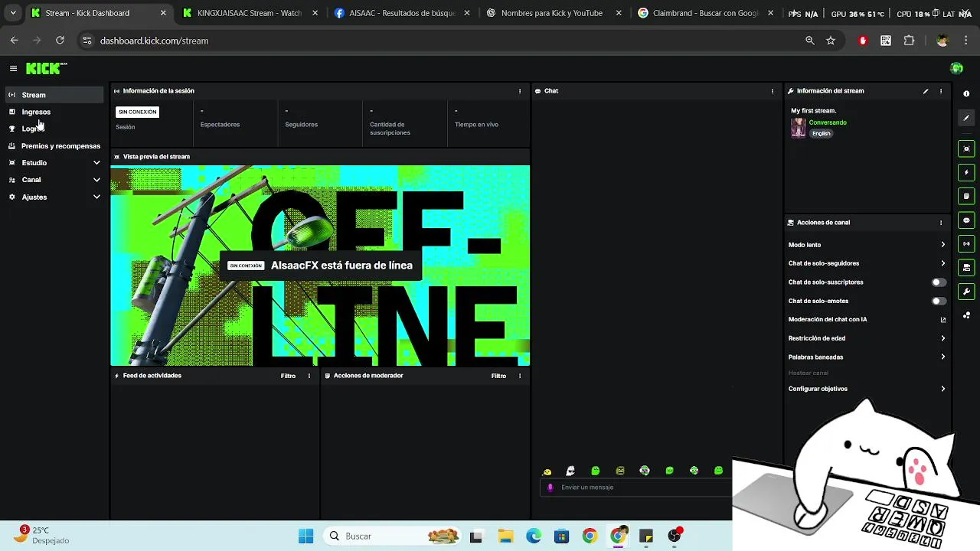This screenshot has width=980, height=551.
Task: Open the Información del stream three-dot menu
Action: (941, 91)
